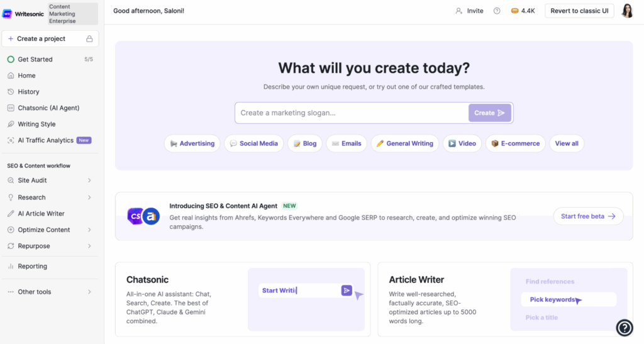Click the Good afternoon, Saloni! greeting
The height and width of the screenshot is (344, 644).
click(148, 11)
